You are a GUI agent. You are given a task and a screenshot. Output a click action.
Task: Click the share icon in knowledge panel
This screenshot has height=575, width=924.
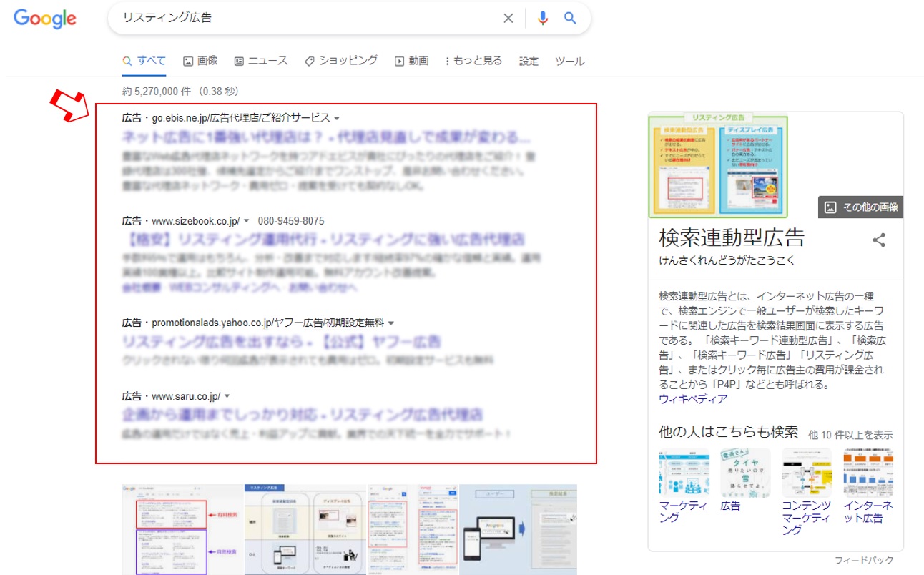click(879, 240)
